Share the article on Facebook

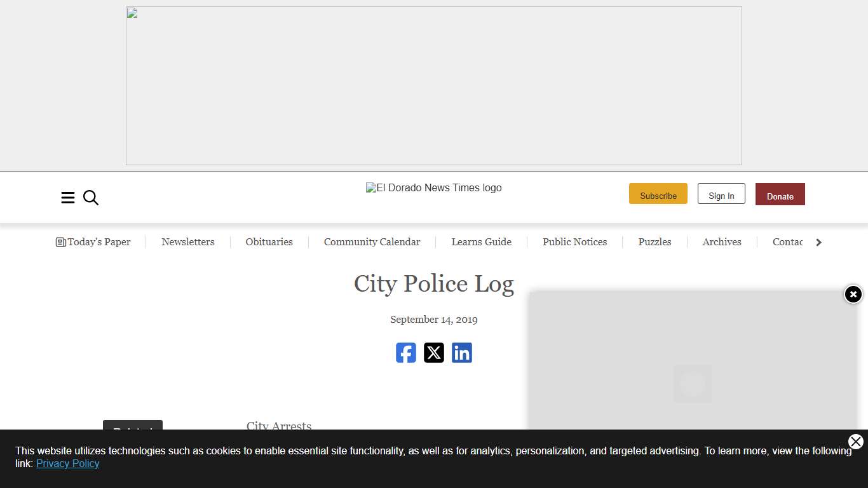pos(406,353)
